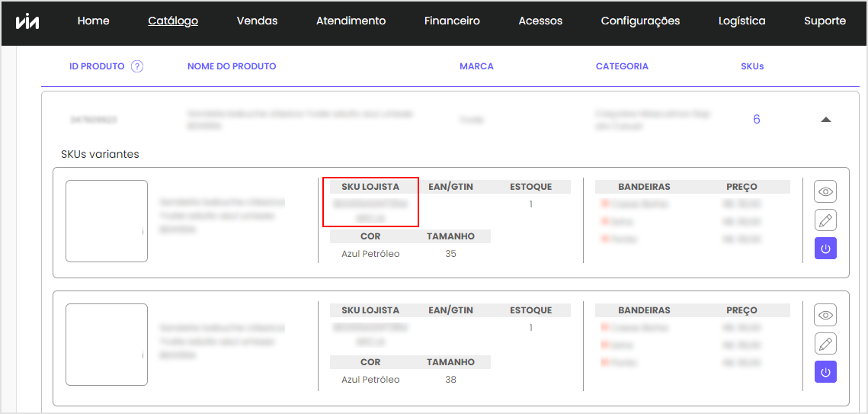The width and height of the screenshot is (868, 414).
Task: Click the MARCA column header
Action: point(476,66)
